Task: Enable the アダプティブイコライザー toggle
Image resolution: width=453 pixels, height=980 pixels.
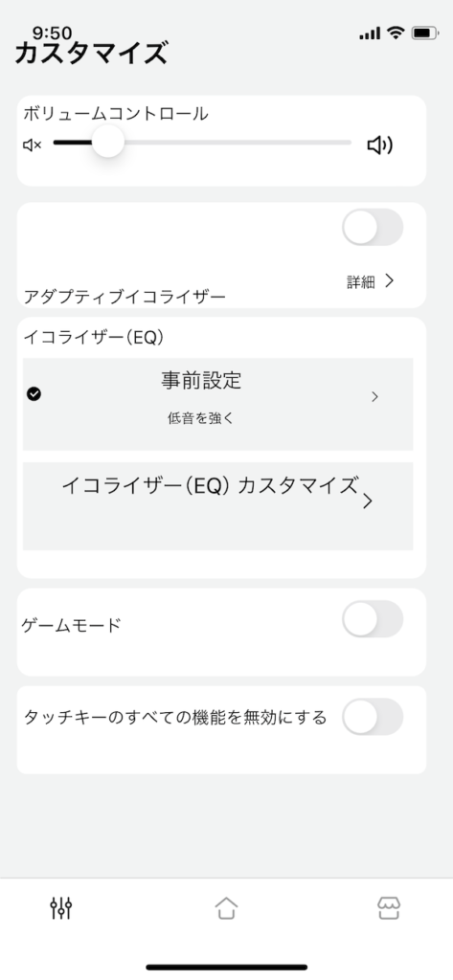Action: coord(373,227)
